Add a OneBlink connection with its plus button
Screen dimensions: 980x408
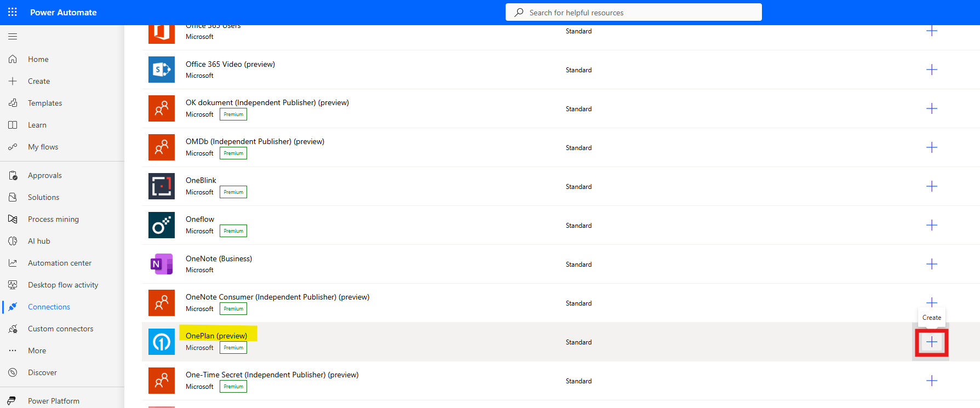point(932,186)
